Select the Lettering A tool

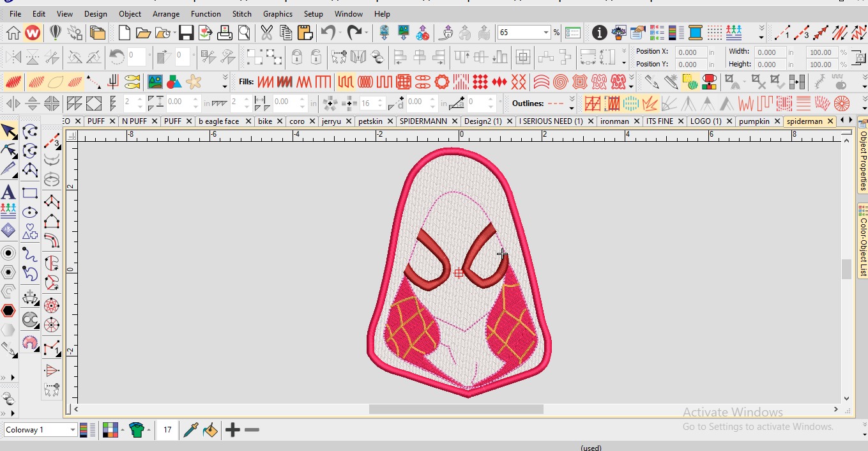(x=8, y=192)
